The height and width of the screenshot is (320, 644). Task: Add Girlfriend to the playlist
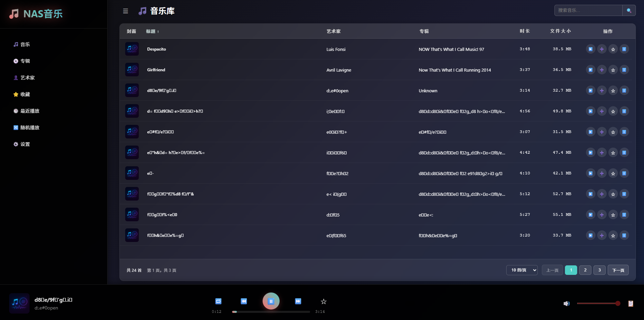coord(602,70)
